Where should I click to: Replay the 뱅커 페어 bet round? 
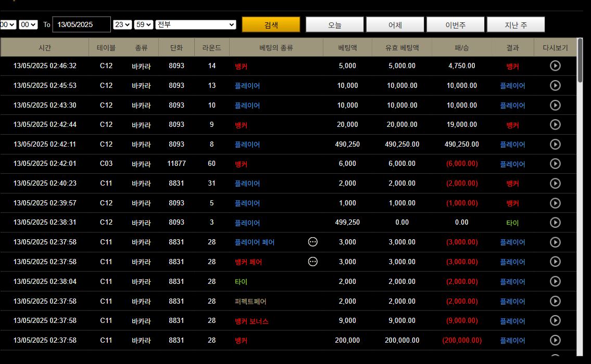555,262
